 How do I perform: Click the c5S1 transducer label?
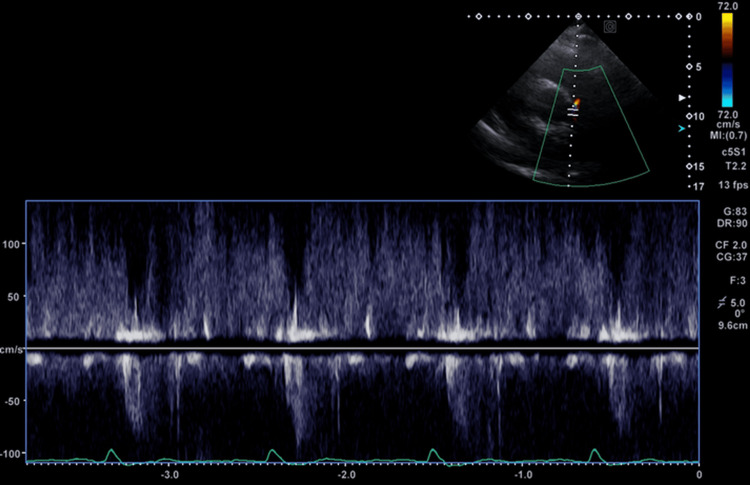734,152
